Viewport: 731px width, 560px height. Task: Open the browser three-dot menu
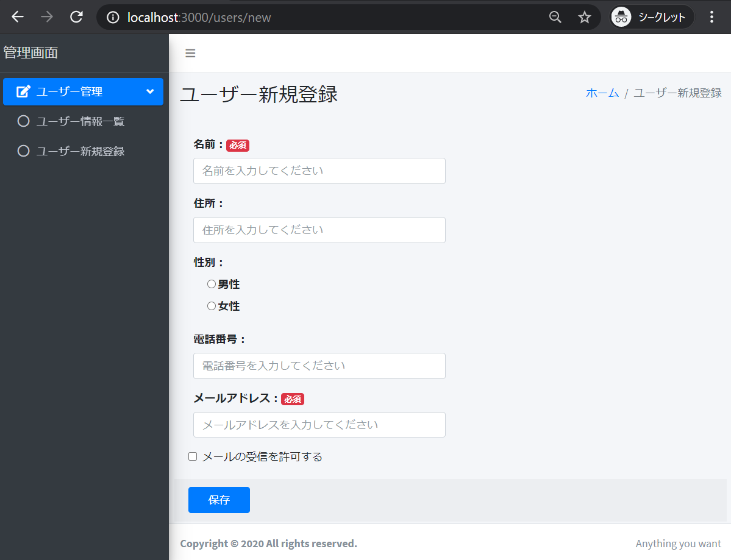click(x=711, y=16)
